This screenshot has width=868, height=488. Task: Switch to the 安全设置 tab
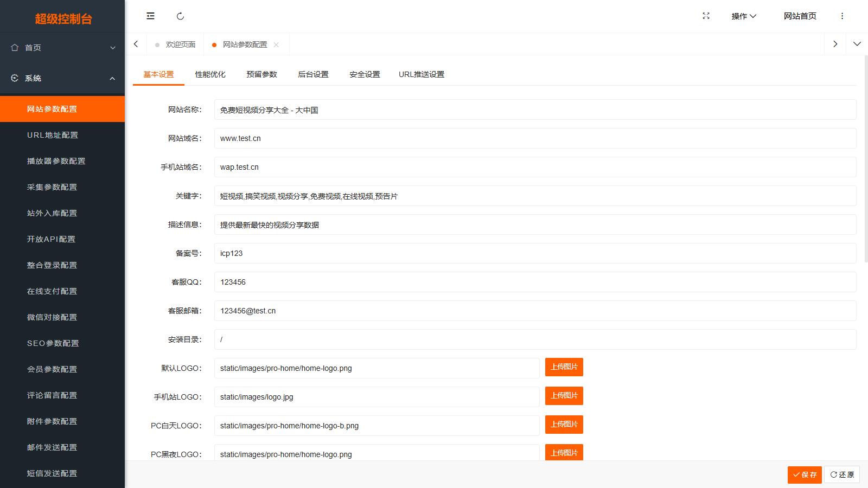[364, 74]
